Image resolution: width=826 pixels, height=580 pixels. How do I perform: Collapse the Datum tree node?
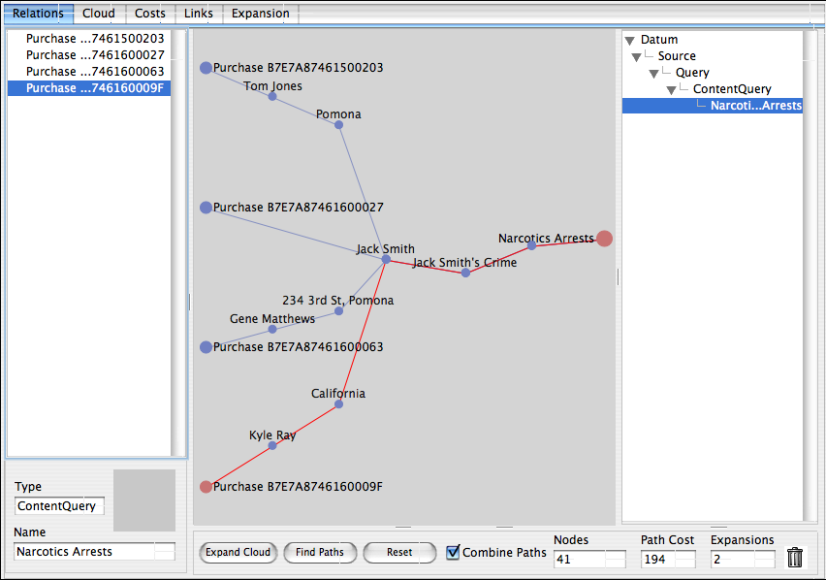[x=630, y=41]
